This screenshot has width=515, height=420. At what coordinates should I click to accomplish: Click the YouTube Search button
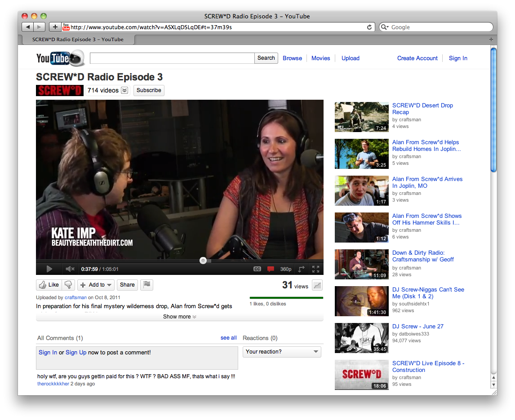click(x=266, y=58)
